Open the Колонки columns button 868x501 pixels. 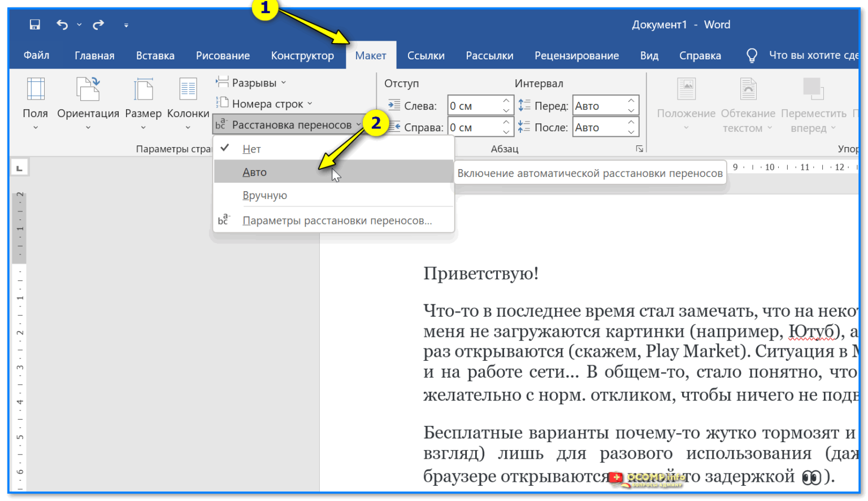[x=188, y=105]
